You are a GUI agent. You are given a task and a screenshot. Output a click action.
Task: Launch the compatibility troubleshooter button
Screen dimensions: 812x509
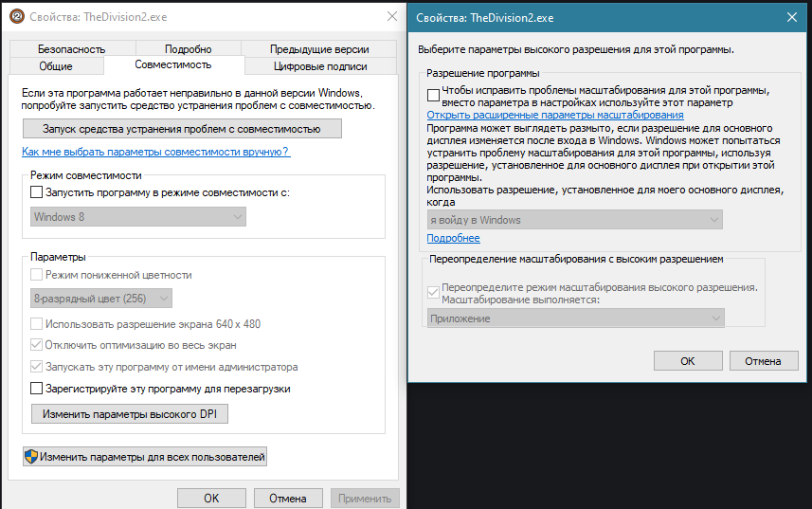click(181, 129)
